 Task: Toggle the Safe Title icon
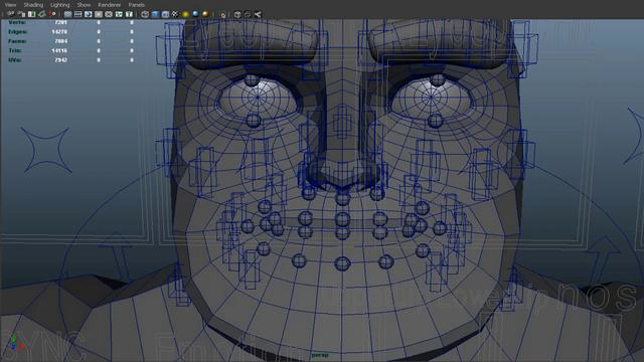[129, 14]
